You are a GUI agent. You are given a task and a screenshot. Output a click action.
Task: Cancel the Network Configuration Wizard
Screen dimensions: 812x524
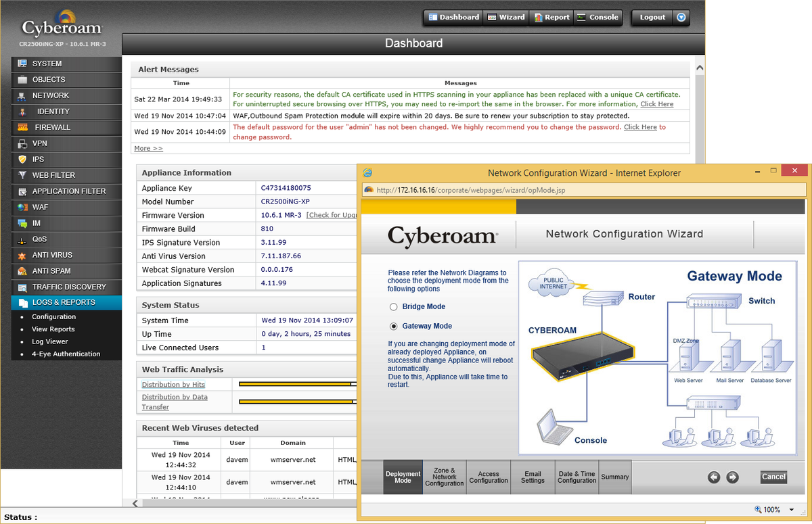tap(773, 477)
